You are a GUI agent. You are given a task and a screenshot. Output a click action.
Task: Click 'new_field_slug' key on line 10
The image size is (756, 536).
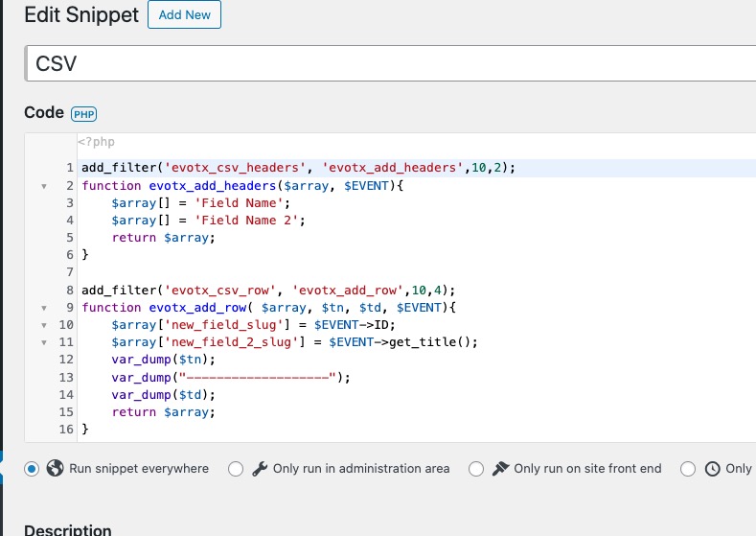coord(223,325)
